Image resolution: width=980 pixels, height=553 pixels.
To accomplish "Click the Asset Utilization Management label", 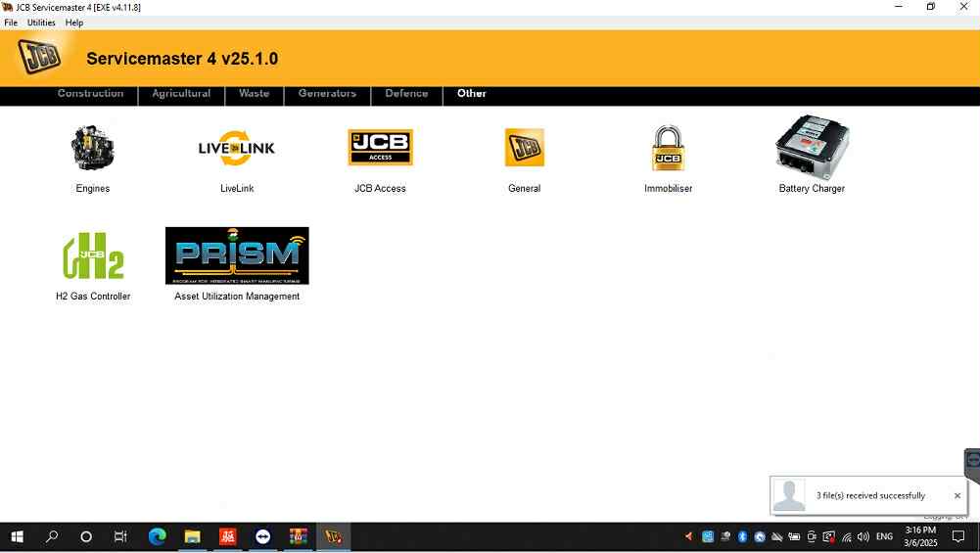I will [237, 297].
